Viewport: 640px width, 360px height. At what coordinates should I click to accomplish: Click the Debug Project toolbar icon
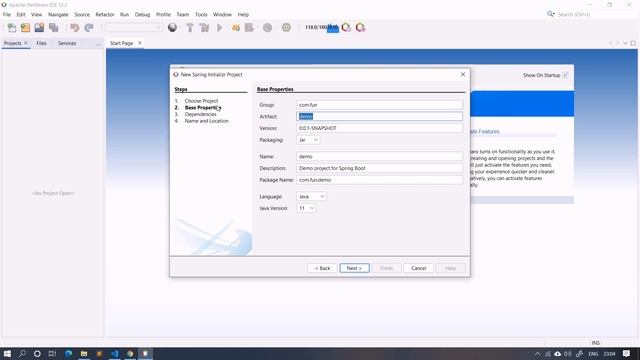click(x=249, y=28)
